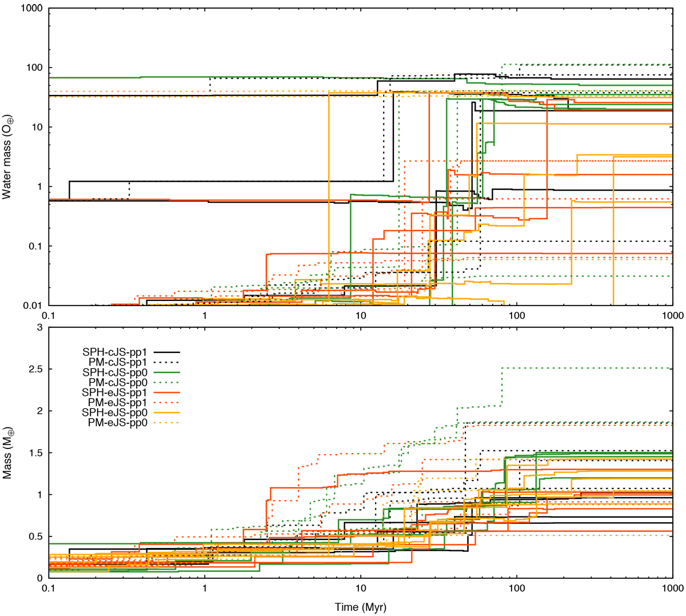Click the SPH-cJS-pp0 legend text
686x616 pixels.
pyautogui.click(x=115, y=373)
